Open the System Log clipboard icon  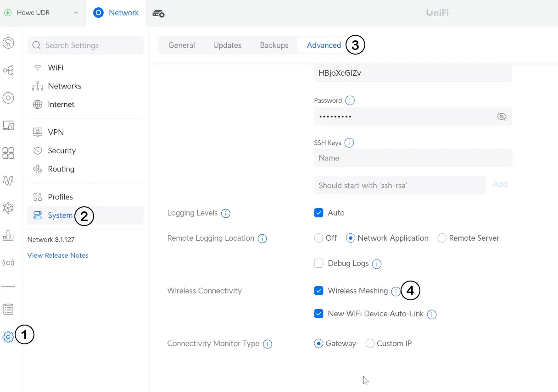[8, 309]
